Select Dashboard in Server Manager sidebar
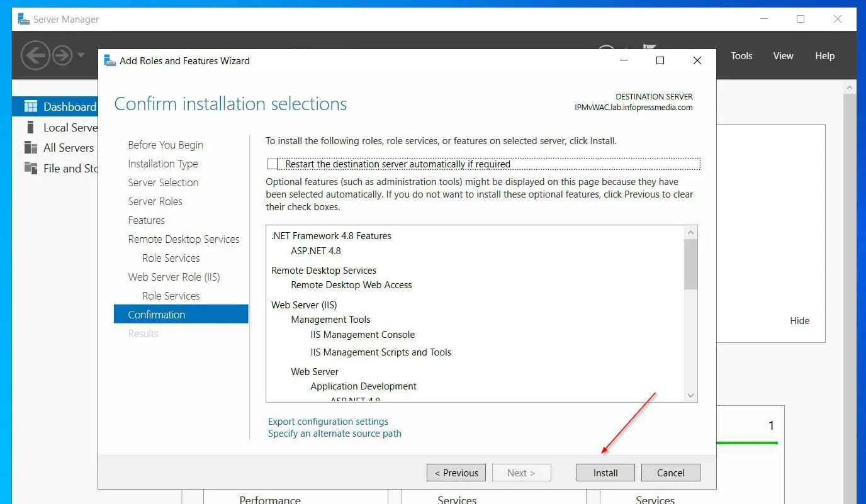This screenshot has width=866, height=504. click(55, 106)
